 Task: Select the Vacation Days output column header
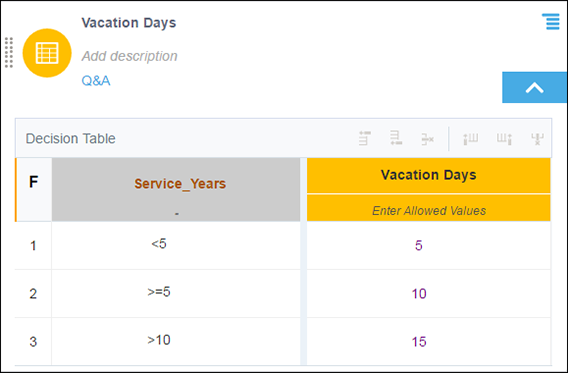[429, 175]
